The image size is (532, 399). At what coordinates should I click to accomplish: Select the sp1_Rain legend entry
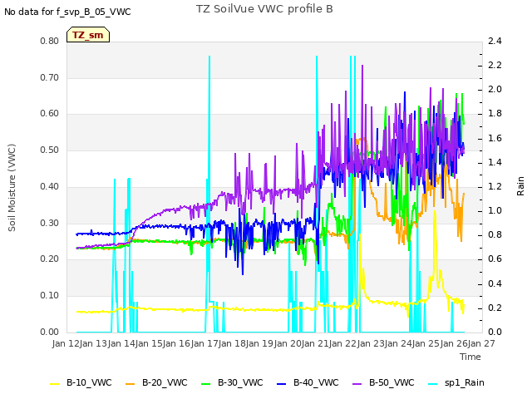point(456,382)
